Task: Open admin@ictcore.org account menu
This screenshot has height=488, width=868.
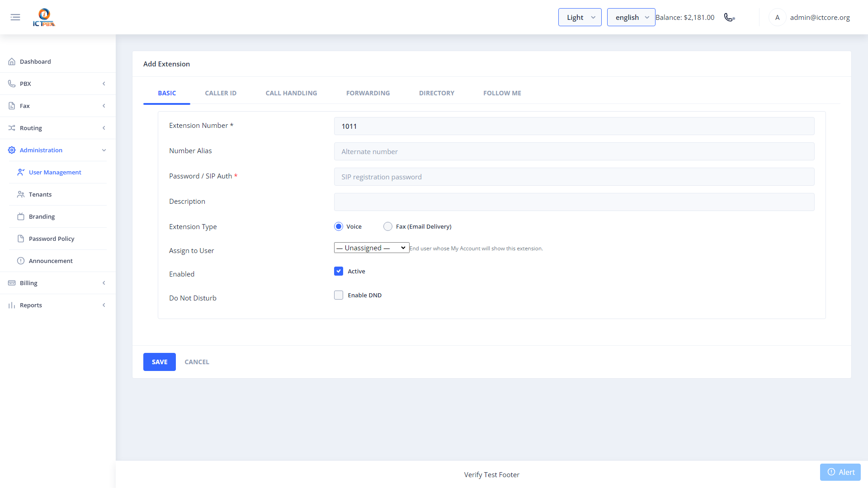Action: click(820, 17)
